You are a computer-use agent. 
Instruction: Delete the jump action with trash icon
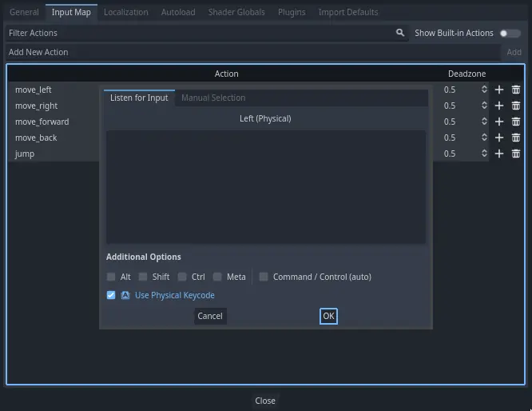click(x=516, y=154)
